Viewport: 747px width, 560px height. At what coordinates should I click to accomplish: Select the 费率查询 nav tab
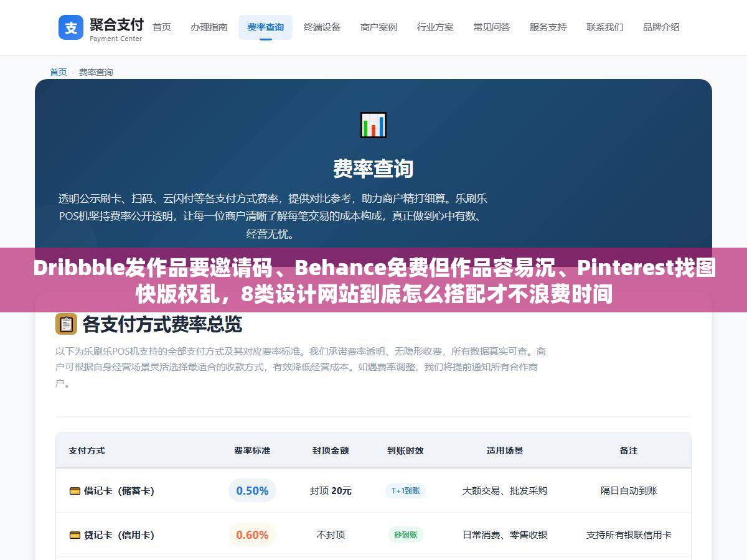[265, 27]
